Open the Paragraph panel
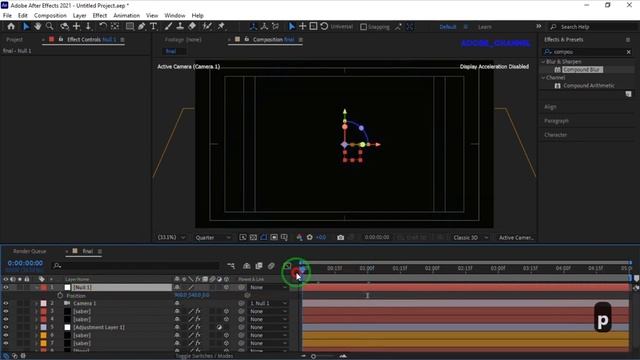640x360 pixels. click(556, 121)
